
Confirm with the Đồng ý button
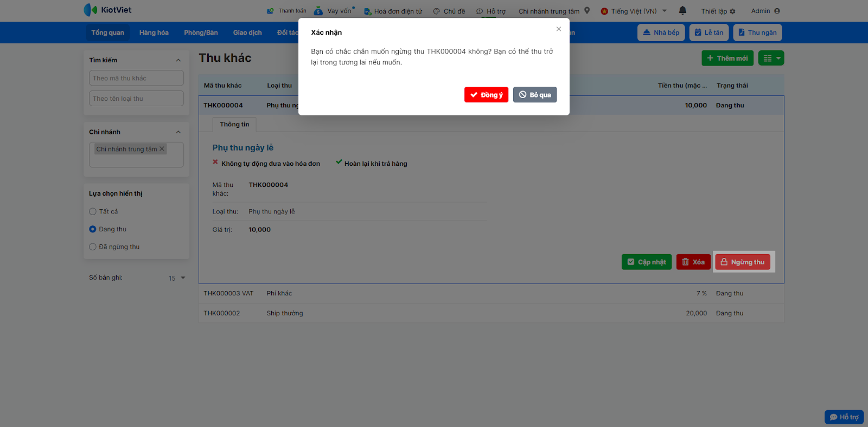pyautogui.click(x=487, y=95)
